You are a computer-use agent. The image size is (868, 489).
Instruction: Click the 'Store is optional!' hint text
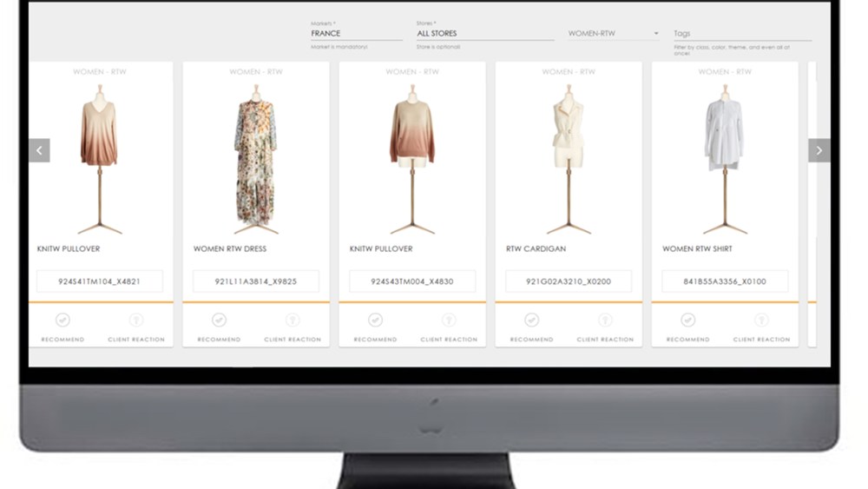tap(438, 47)
